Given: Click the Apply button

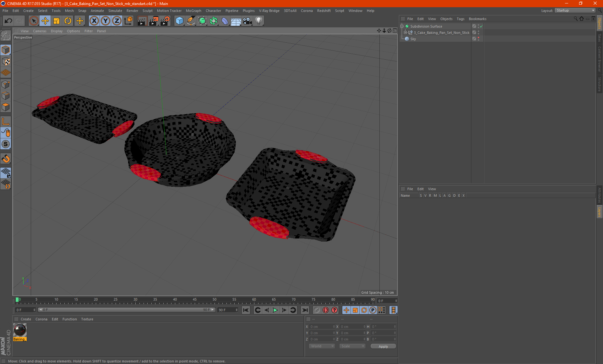Looking at the screenshot, I should [x=383, y=346].
